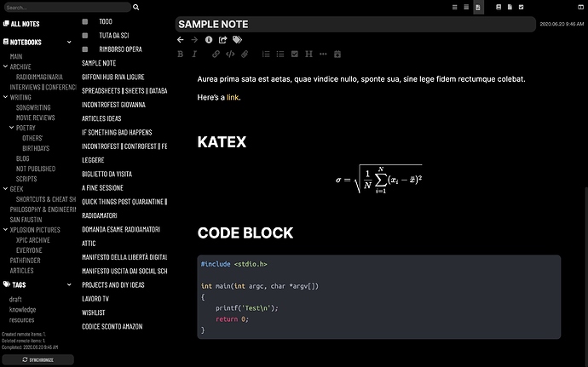Select the Not Published notebook
Viewport: 588px width, 367px height.
pos(36,169)
